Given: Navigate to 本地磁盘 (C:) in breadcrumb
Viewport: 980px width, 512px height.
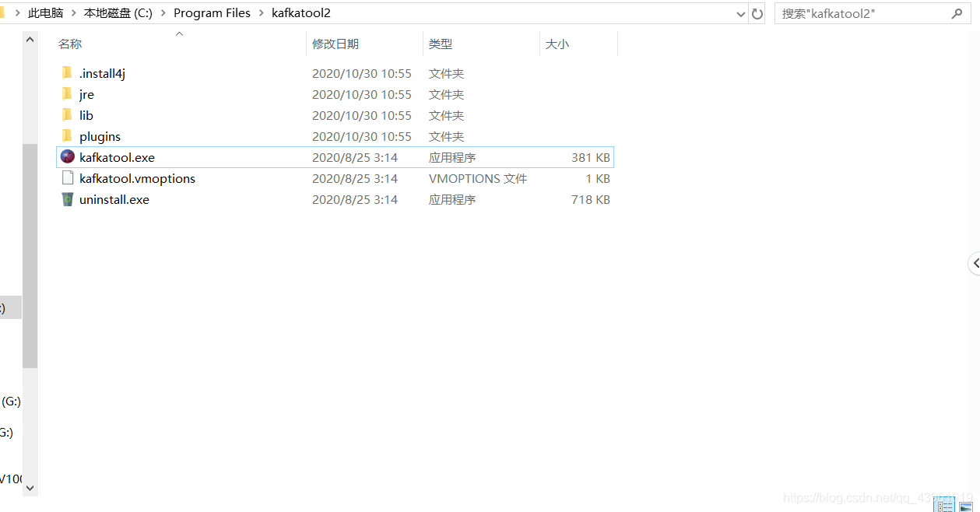Looking at the screenshot, I should pyautogui.click(x=118, y=13).
